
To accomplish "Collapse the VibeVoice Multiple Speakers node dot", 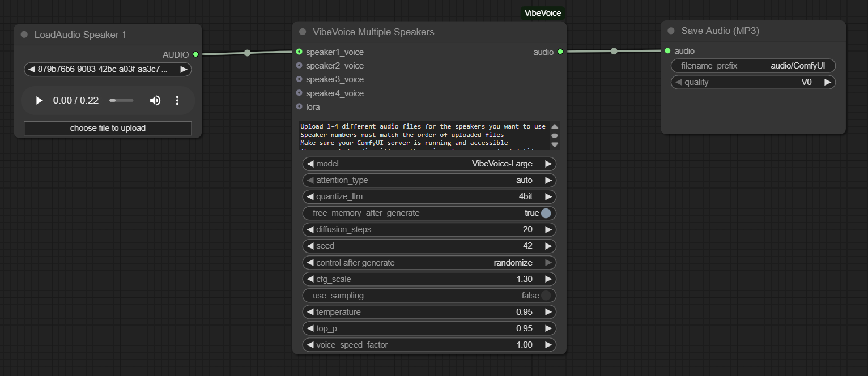I will [303, 32].
